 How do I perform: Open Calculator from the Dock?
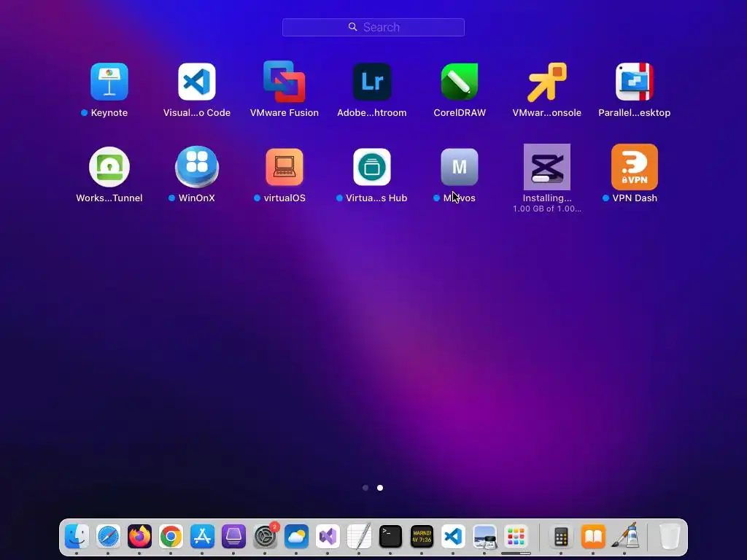[561, 537]
